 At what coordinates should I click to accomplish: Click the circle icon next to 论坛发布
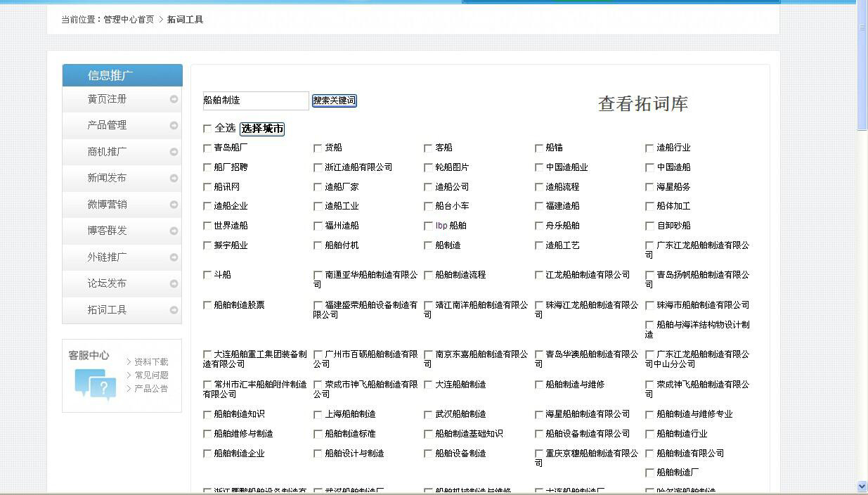[173, 283]
